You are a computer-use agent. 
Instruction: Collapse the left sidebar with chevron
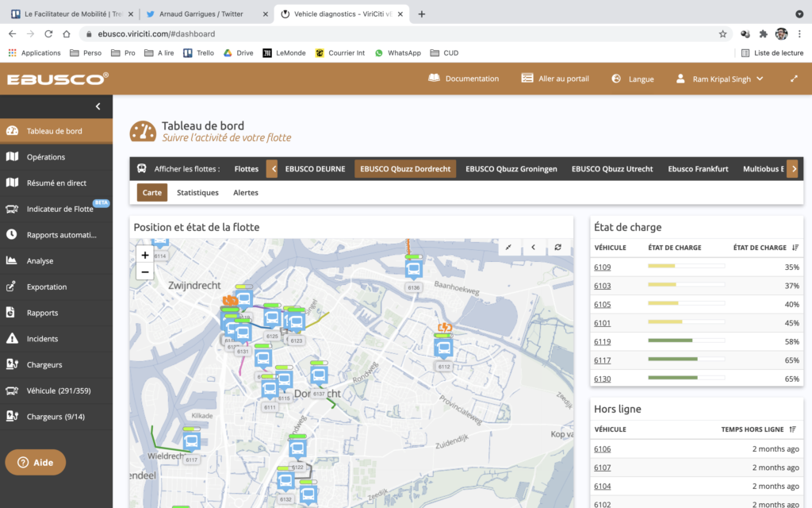98,106
